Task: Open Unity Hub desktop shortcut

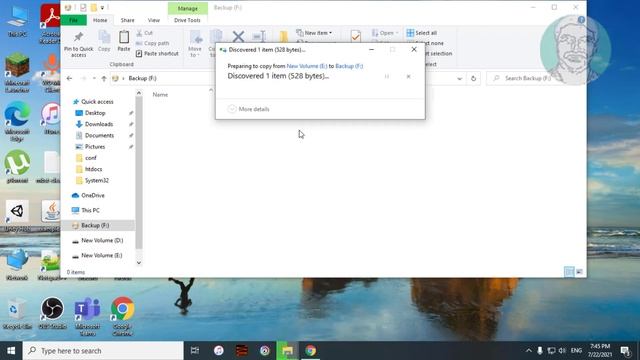Action: coord(17,216)
